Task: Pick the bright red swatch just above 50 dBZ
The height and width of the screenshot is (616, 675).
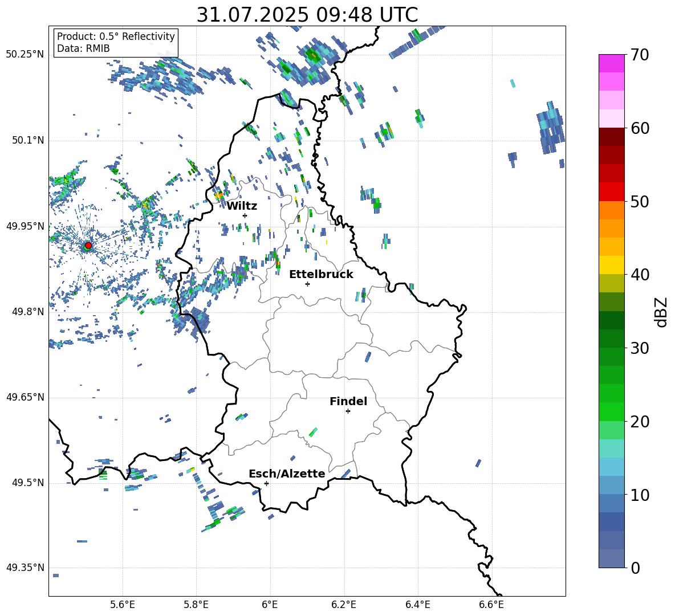Action: [x=611, y=192]
